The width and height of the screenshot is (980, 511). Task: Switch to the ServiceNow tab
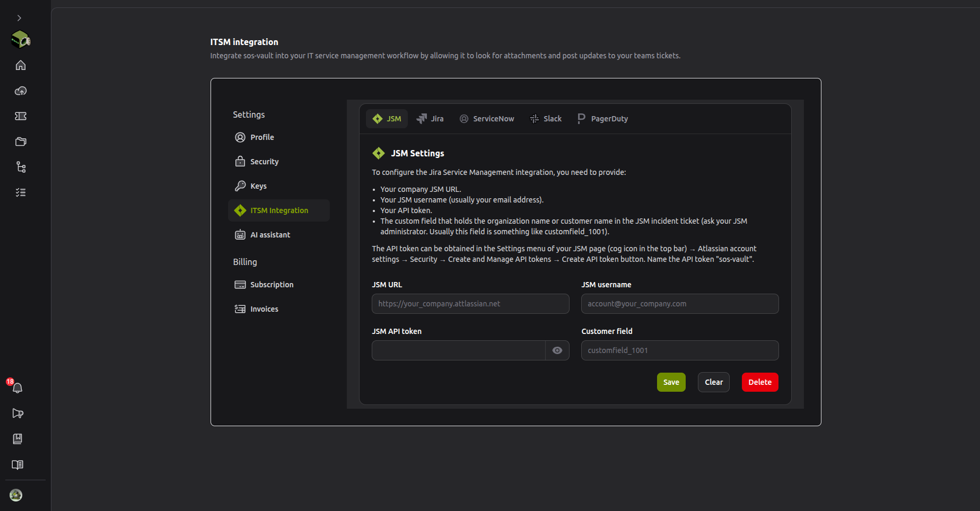487,119
